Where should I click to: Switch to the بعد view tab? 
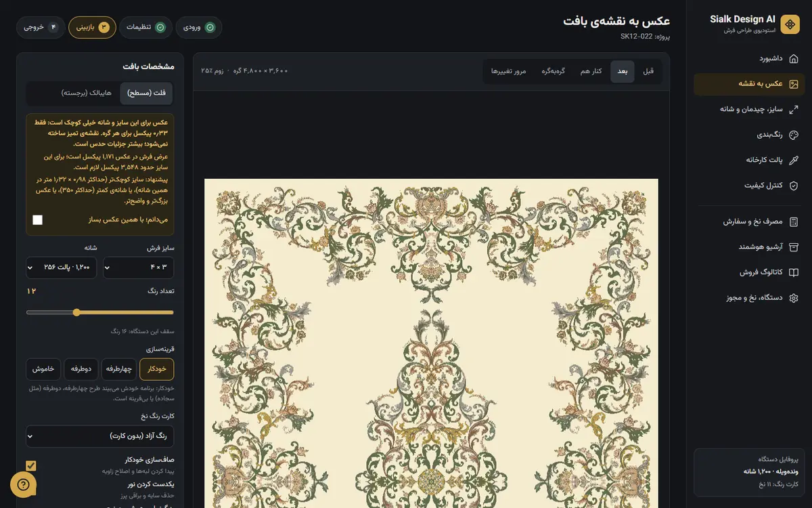click(623, 71)
